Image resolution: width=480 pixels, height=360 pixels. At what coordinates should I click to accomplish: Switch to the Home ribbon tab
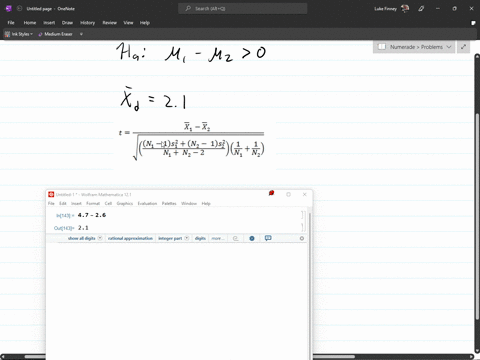pos(30,23)
